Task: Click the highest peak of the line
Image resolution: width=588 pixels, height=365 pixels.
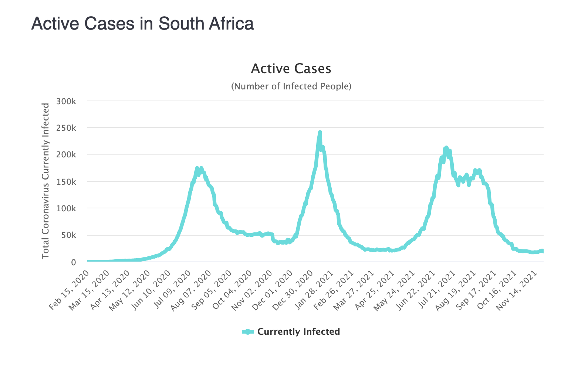Action: click(x=320, y=132)
